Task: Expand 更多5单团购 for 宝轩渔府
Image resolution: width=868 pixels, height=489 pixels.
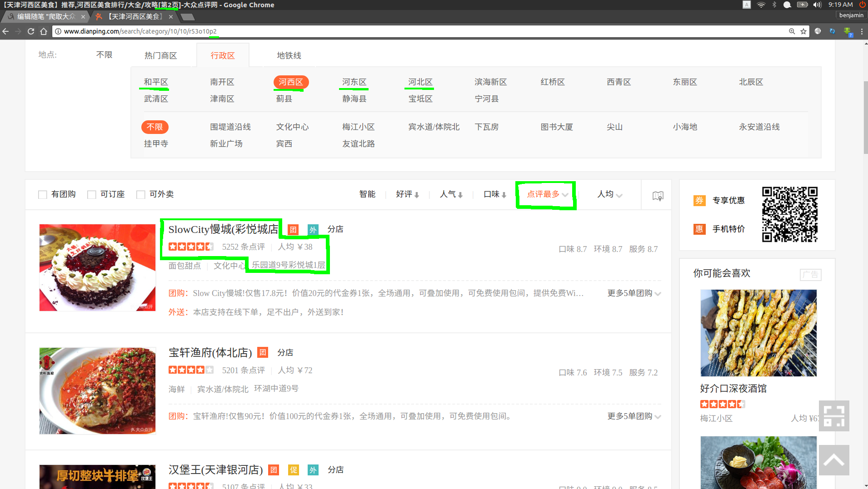Action: coord(634,416)
